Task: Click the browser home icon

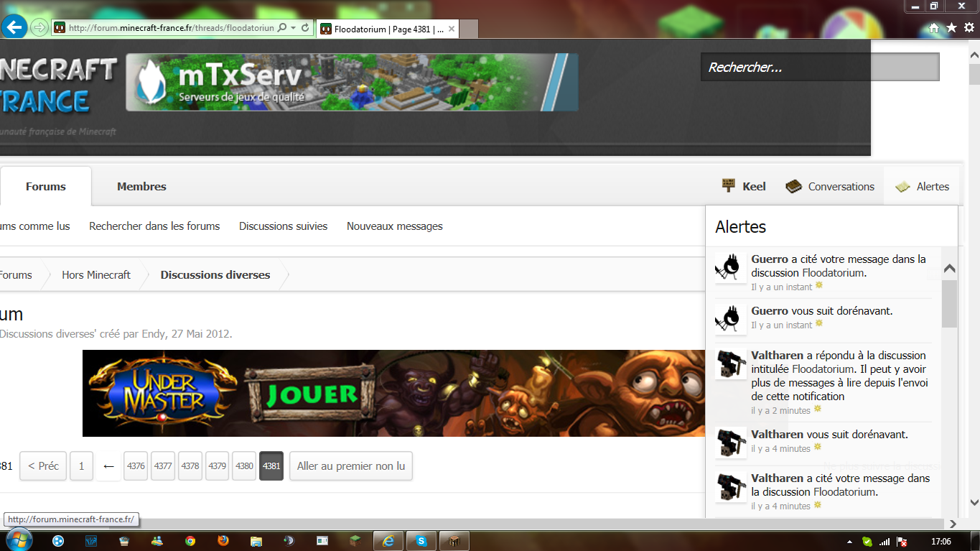Action: (x=934, y=28)
